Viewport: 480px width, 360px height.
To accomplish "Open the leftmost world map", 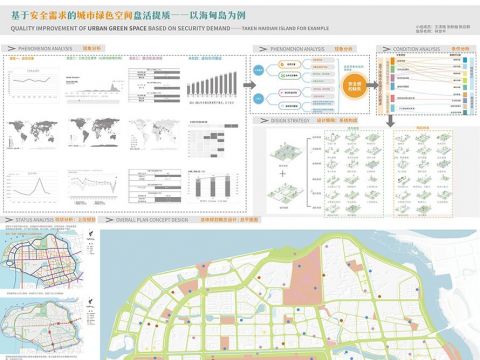I will 32,134.
